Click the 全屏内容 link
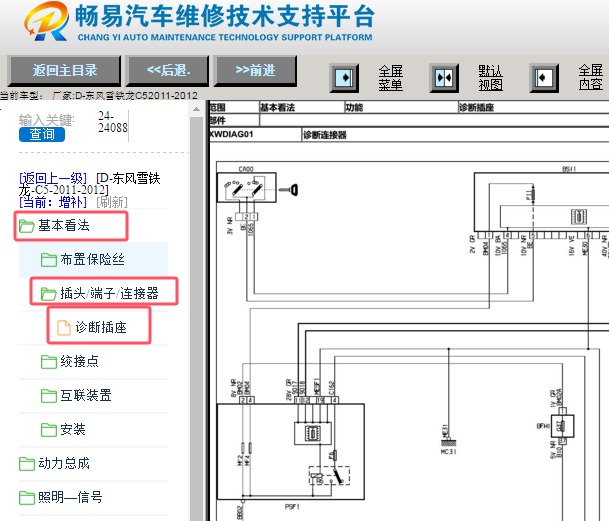609x521 pixels. pyautogui.click(x=590, y=77)
